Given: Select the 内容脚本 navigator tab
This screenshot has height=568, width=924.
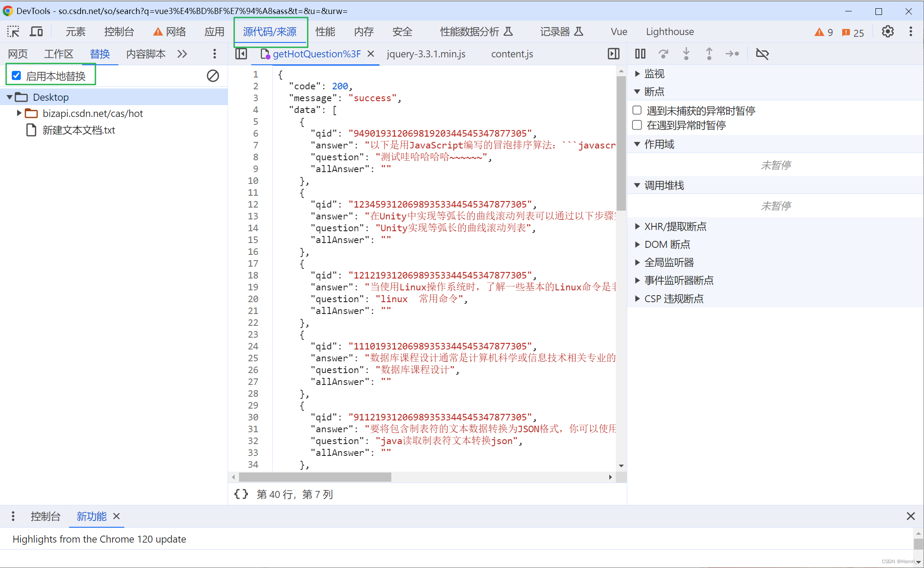Looking at the screenshot, I should click(x=146, y=54).
